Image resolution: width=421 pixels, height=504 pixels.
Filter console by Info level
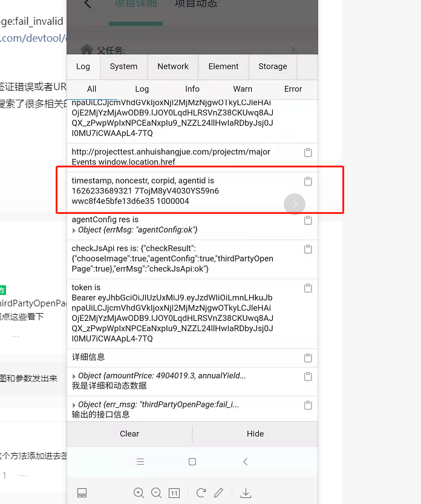click(192, 89)
